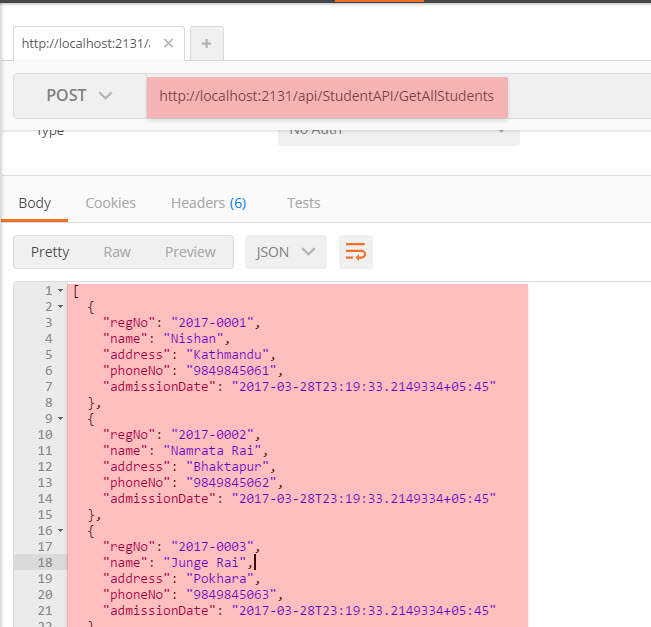Click line number 18 in the gutter

45,563
